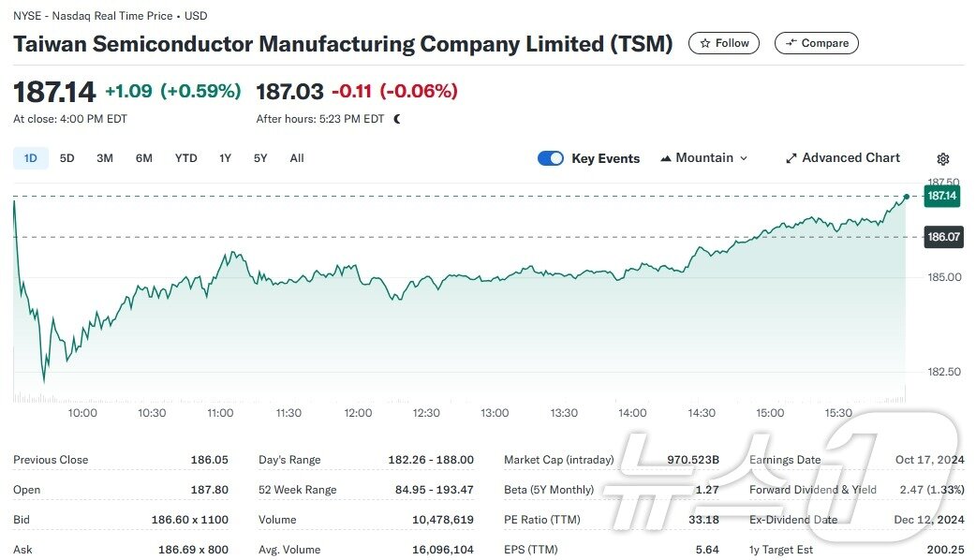Select the 5Y range tab
The width and height of the screenshot is (976, 560).
click(x=260, y=158)
